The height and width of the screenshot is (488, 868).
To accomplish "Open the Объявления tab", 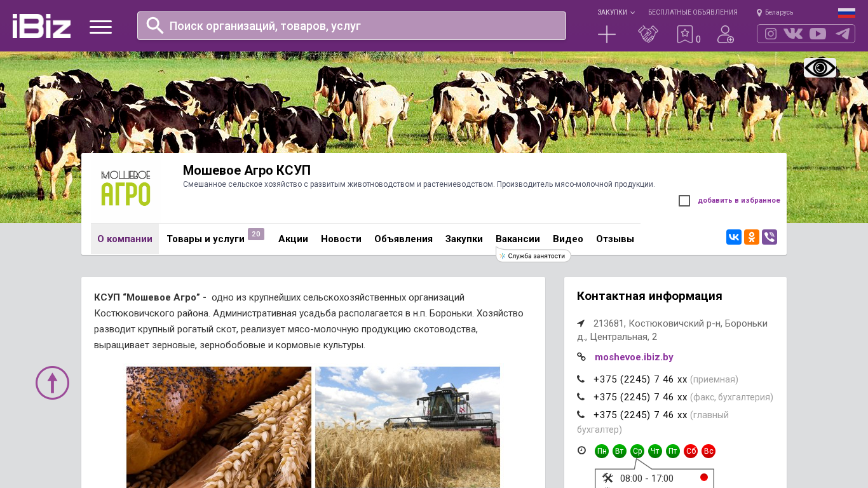I will 403,239.
